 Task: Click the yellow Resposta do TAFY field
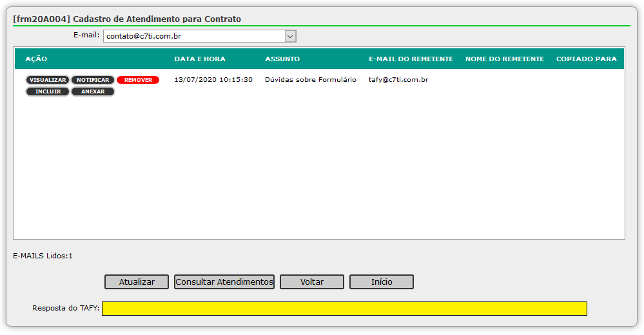pyautogui.click(x=345, y=309)
